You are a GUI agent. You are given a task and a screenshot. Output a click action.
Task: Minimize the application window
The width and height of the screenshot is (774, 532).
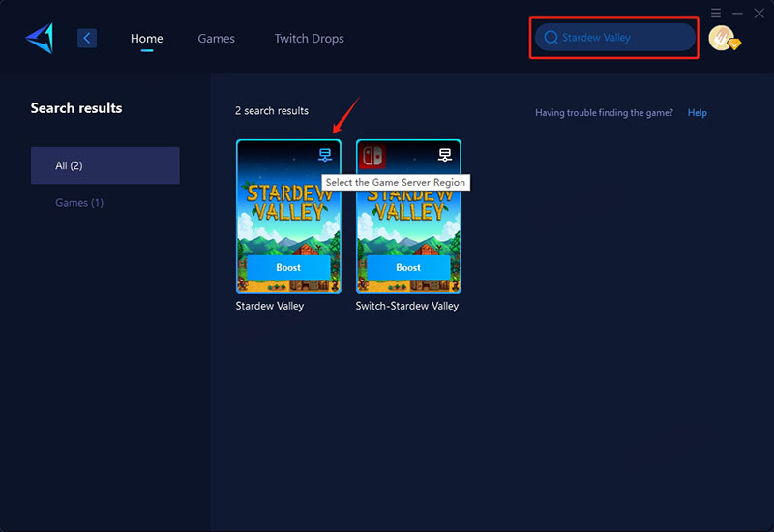[737, 14]
